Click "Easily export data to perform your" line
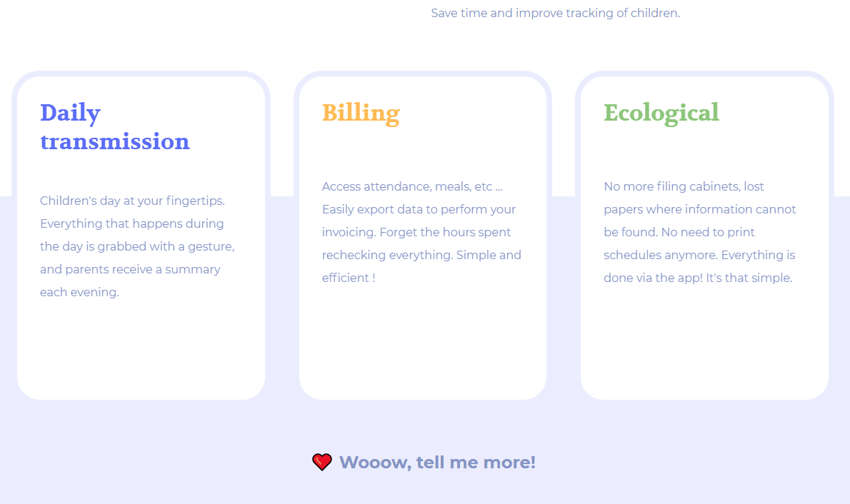Image resolution: width=850 pixels, height=504 pixels. 419,210
